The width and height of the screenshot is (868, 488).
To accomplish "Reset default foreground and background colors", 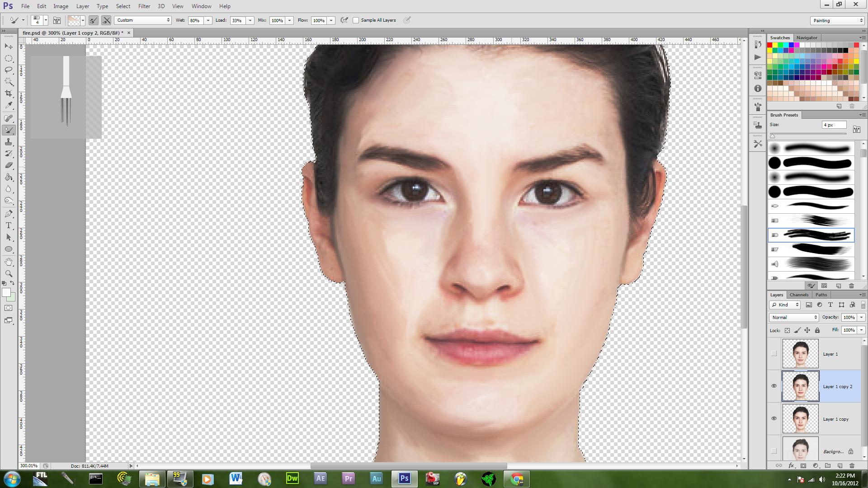I will [x=4, y=283].
